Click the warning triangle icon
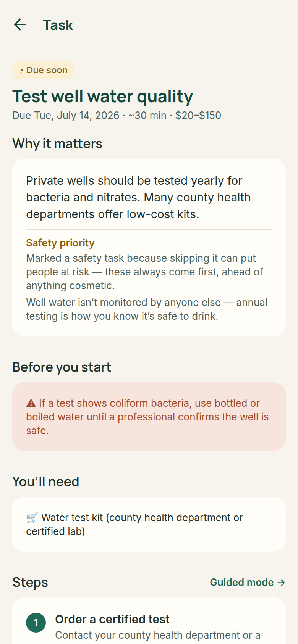Screen dimensions: 298x644 coord(31,403)
